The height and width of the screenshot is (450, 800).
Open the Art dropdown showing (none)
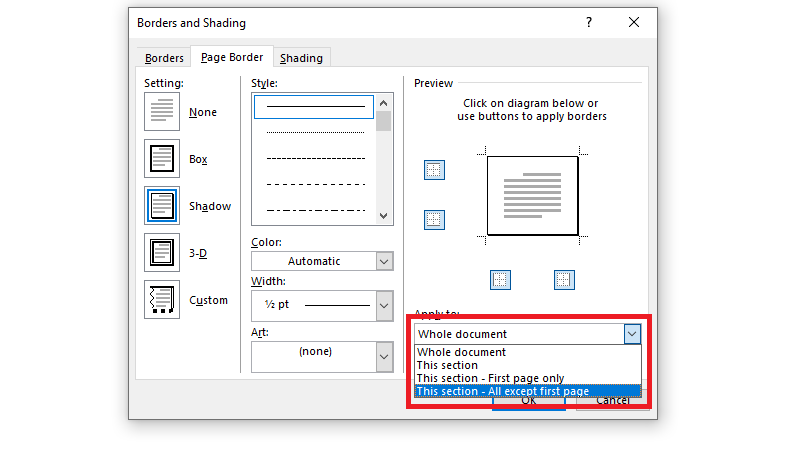pos(384,356)
